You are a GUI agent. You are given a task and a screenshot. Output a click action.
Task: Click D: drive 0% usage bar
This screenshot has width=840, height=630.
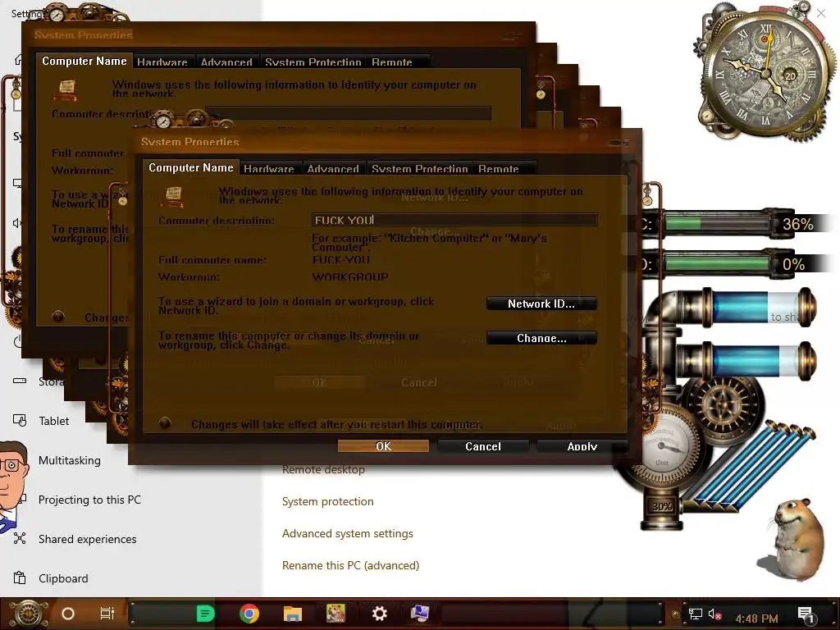(718, 263)
